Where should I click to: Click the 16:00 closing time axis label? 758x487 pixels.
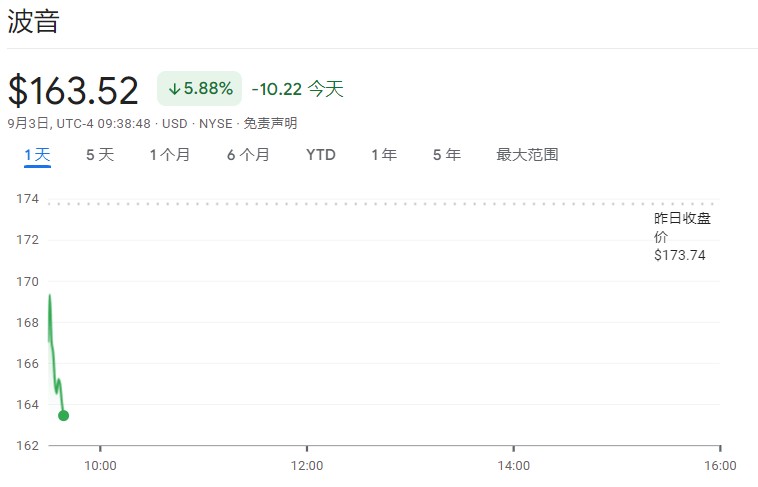pyautogui.click(x=720, y=465)
